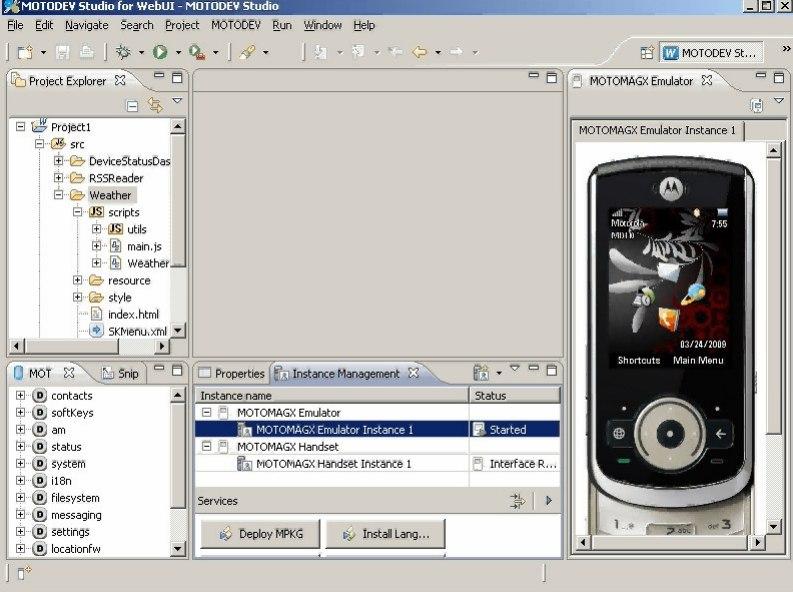The height and width of the screenshot is (592, 793).
Task: Open the MOTOMAGX Emulator view menu triangle
Action: (779, 101)
